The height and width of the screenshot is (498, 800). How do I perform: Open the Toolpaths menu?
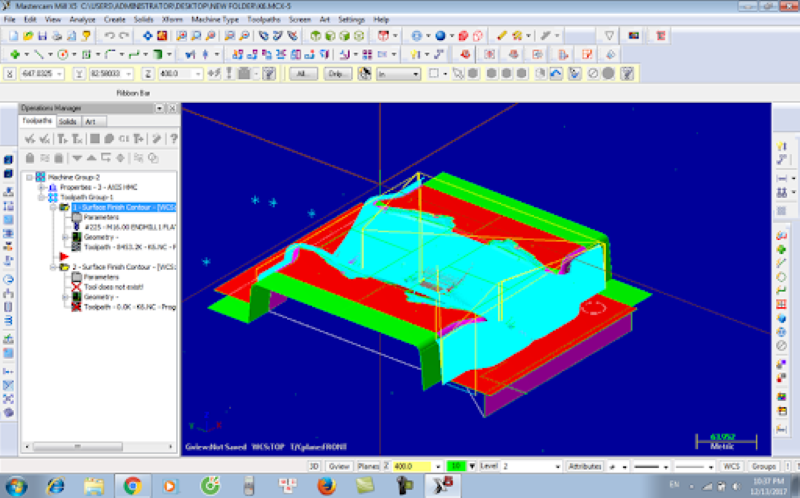[264, 19]
